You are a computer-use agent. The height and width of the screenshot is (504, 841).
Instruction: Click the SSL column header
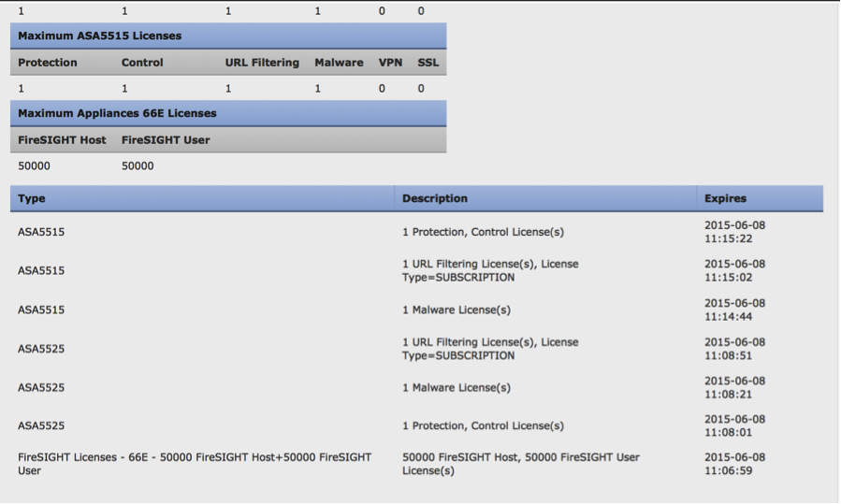(x=428, y=63)
